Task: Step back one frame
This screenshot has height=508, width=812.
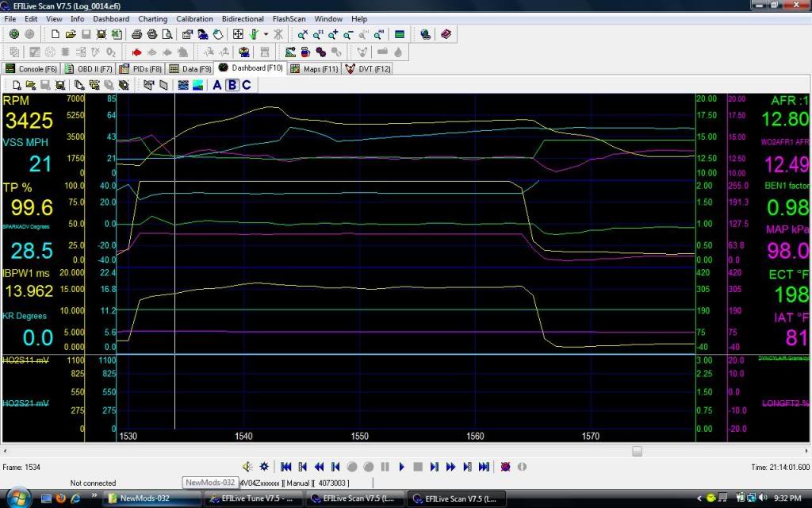Action: tap(335, 467)
